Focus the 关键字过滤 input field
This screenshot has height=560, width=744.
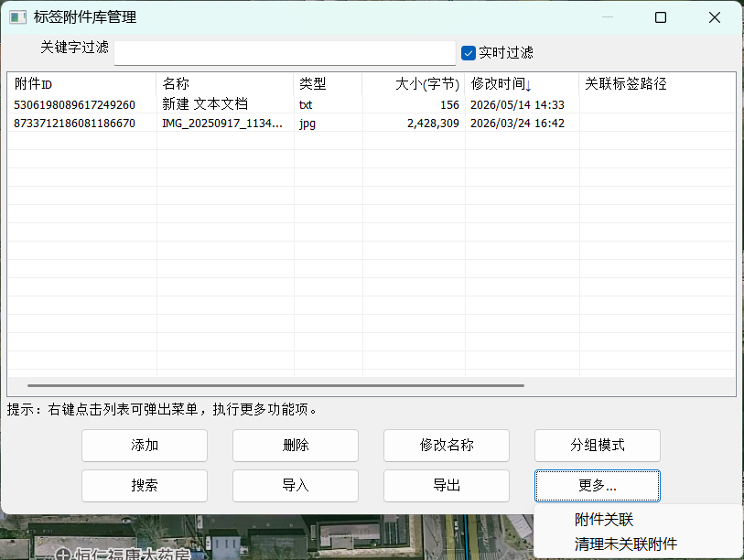[285, 53]
